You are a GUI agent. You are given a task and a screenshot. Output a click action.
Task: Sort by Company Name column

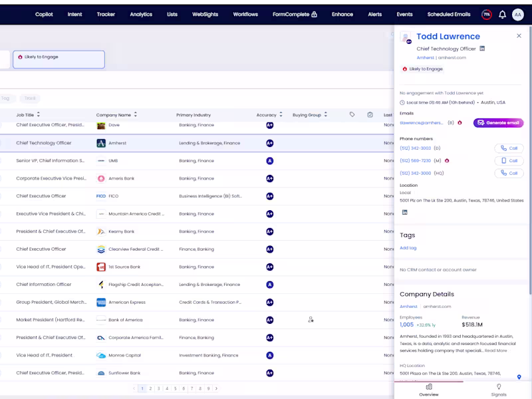pos(136,115)
